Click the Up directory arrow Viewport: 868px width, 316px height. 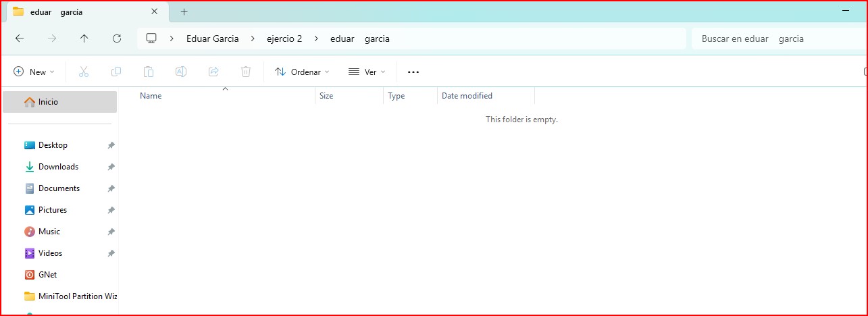84,38
